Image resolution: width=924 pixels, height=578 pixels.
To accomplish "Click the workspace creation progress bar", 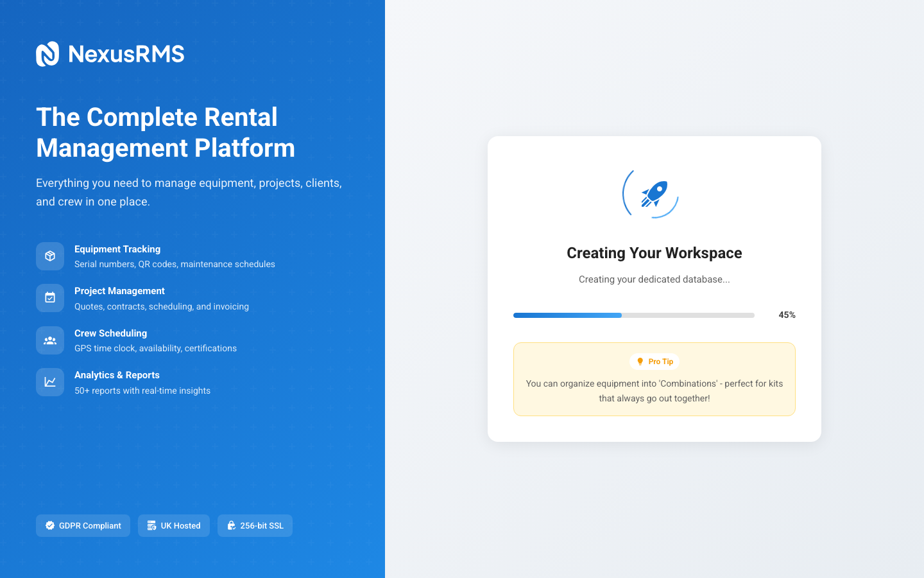I will (633, 315).
